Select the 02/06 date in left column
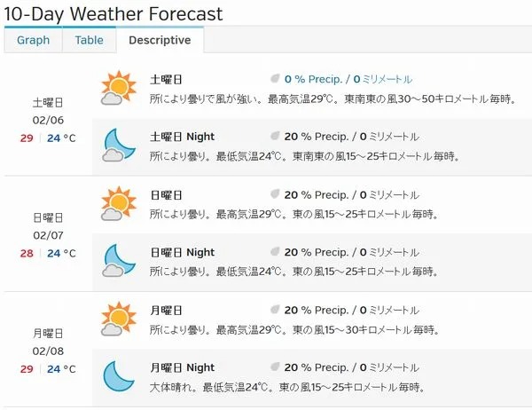The width and height of the screenshot is (532, 410). [x=48, y=120]
